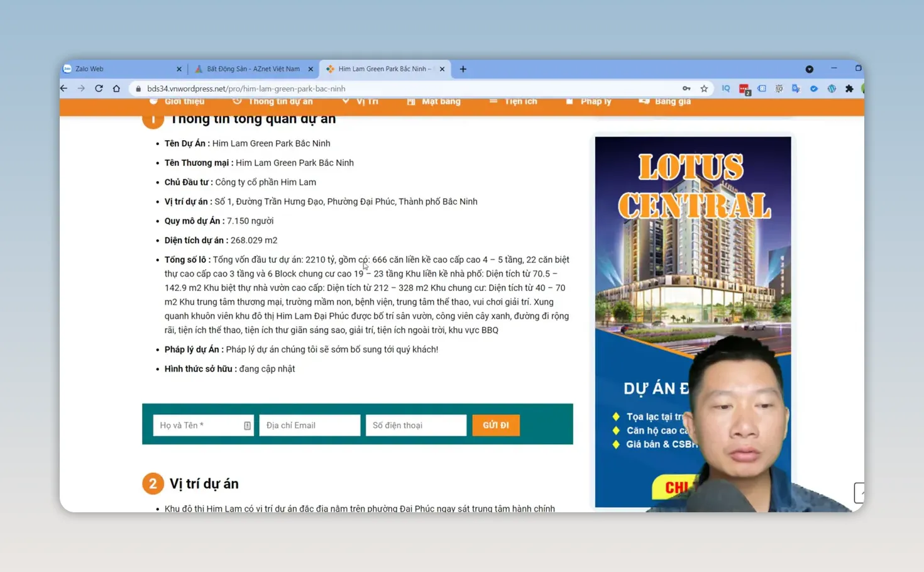Click the autofill icon in name field
The image size is (924, 572).
click(x=247, y=426)
